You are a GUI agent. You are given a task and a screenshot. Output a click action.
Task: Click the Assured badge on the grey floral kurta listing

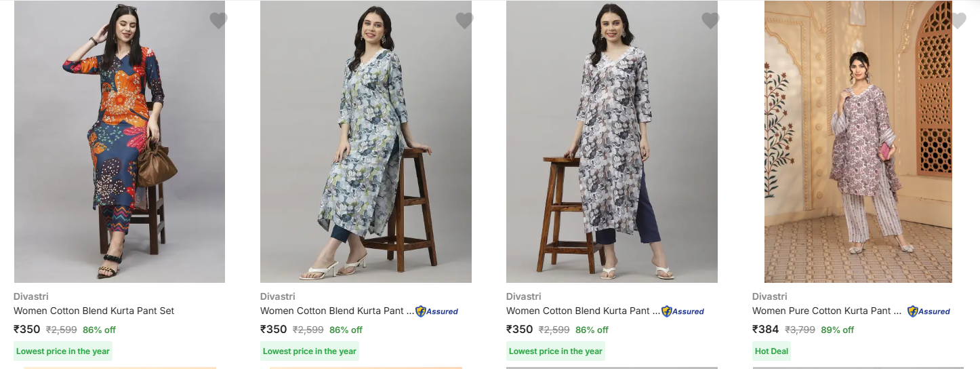tap(683, 311)
